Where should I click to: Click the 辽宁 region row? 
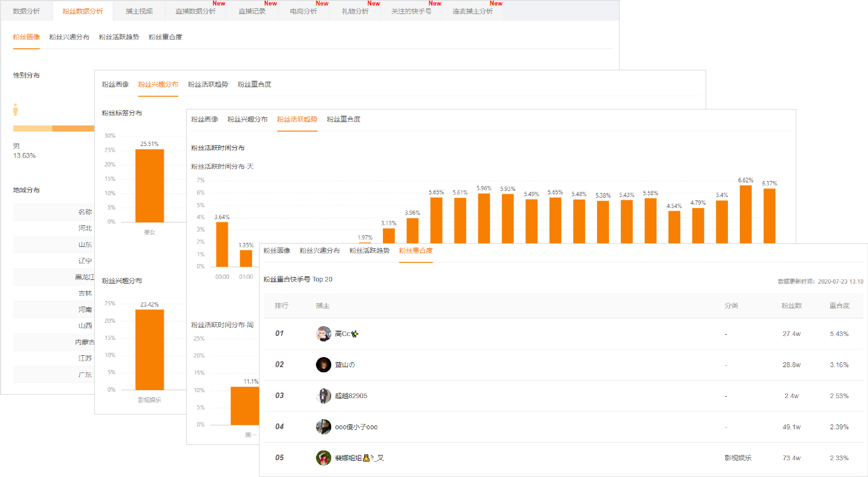point(54,261)
